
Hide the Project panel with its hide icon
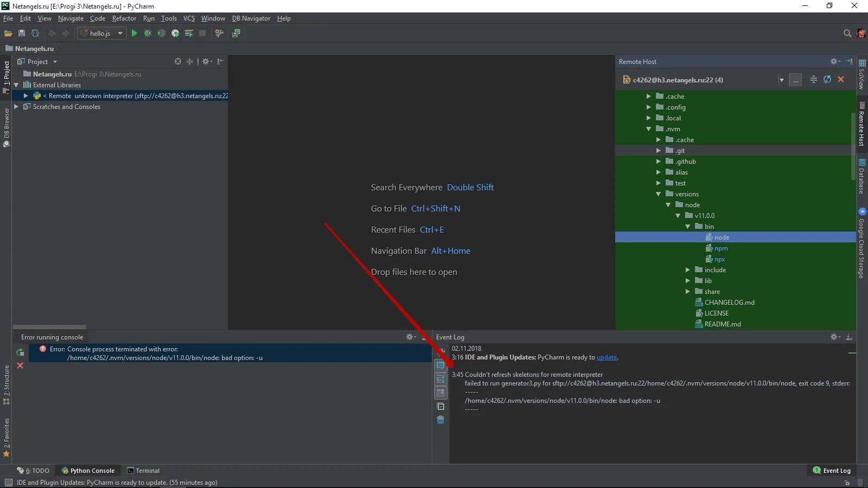(220, 61)
